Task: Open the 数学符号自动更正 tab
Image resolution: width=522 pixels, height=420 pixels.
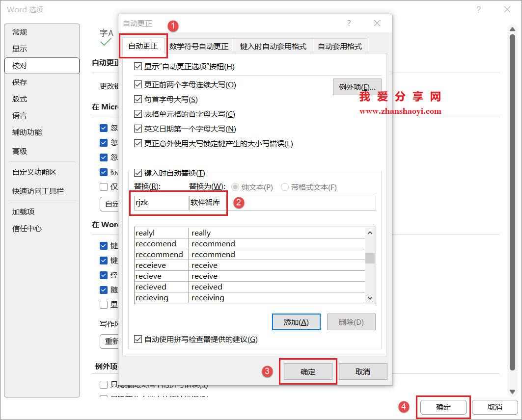Action: (x=199, y=46)
